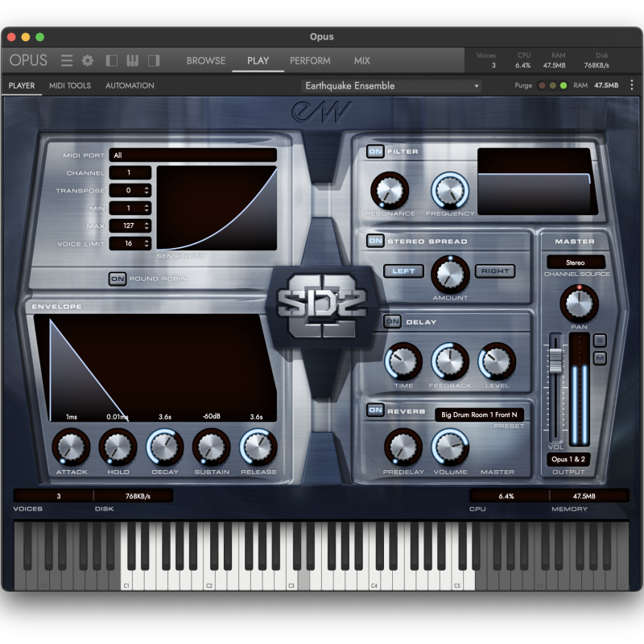Click the SD2 center logo
This screenshot has height=644, width=644.
321,307
